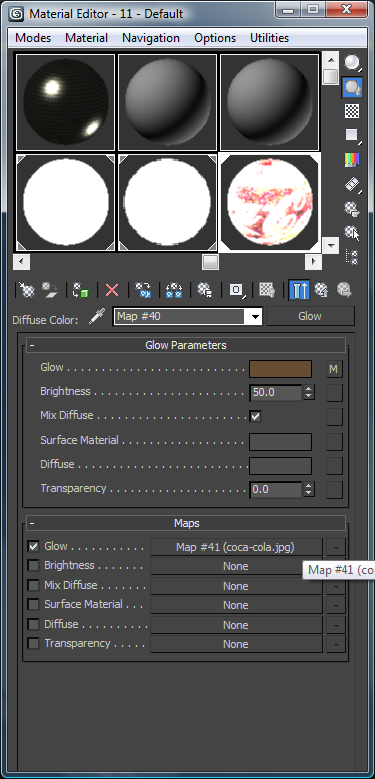Image resolution: width=375 pixels, height=779 pixels.
Task: Uncheck the Mix Diffuse parameter checkbox
Action: (255, 416)
